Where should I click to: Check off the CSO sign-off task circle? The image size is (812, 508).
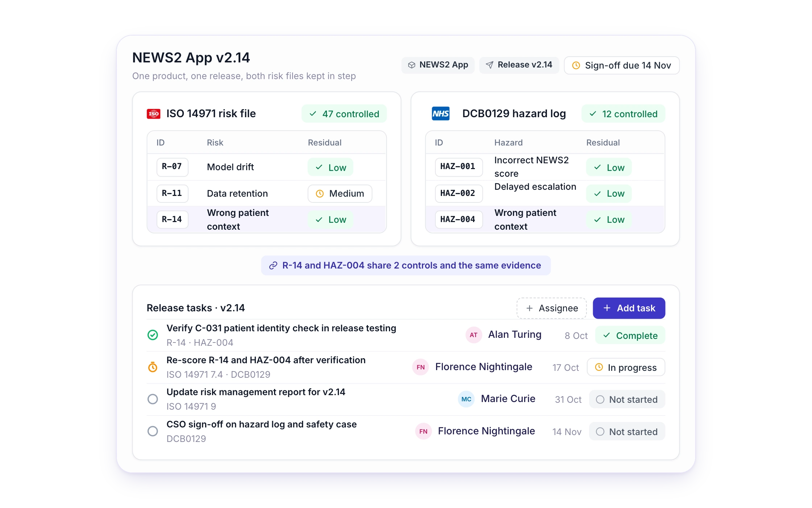point(153,431)
